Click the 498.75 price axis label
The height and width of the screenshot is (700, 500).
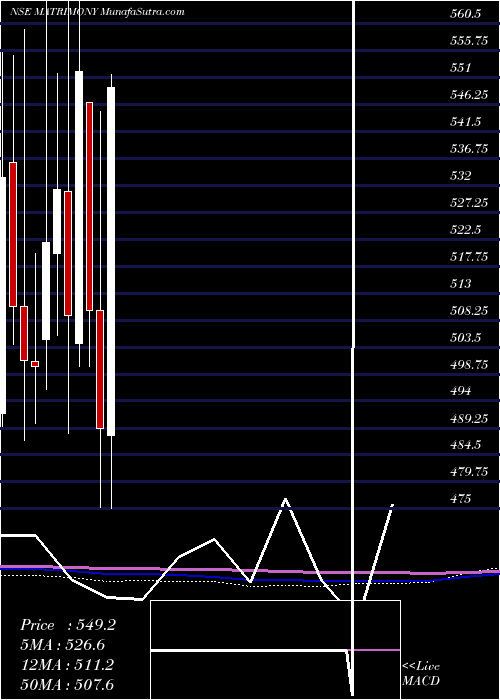pyautogui.click(x=468, y=364)
